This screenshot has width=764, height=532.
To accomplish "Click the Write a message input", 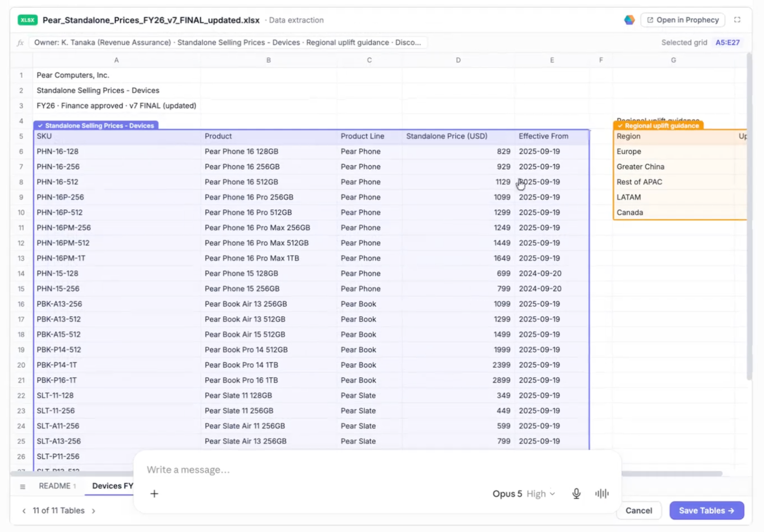I will (x=377, y=470).
